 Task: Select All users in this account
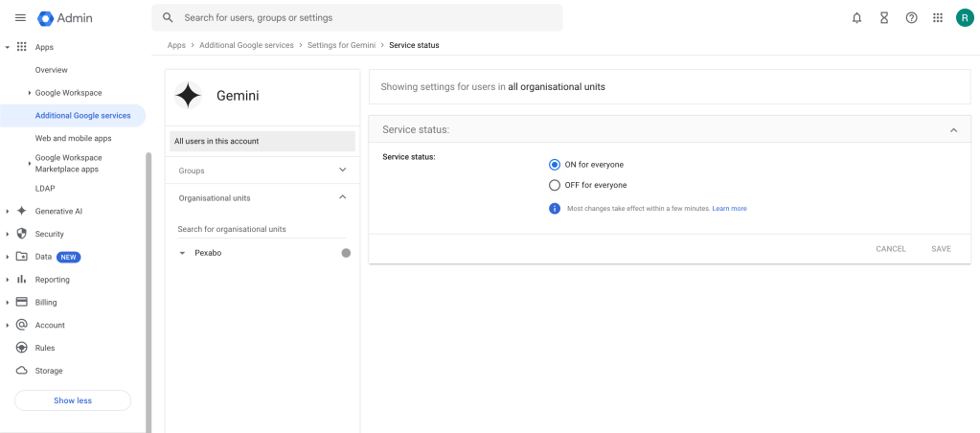tap(262, 141)
